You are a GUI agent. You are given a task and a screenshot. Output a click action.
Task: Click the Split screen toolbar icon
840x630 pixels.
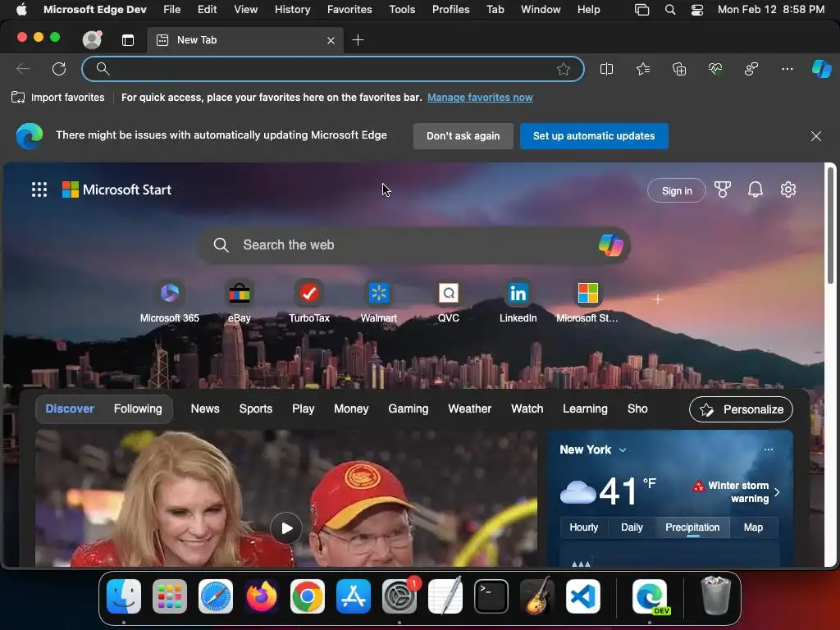606,69
